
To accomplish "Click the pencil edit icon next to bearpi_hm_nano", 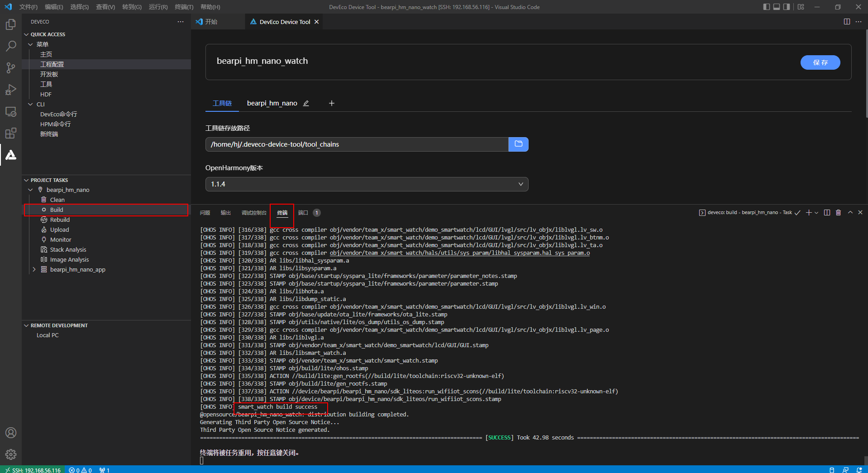I will pyautogui.click(x=306, y=103).
